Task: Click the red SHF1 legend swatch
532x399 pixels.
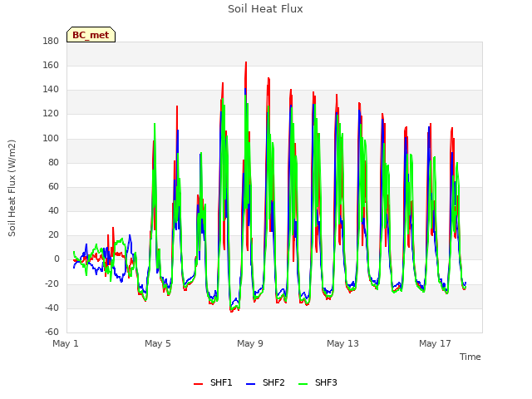Action: click(198, 384)
